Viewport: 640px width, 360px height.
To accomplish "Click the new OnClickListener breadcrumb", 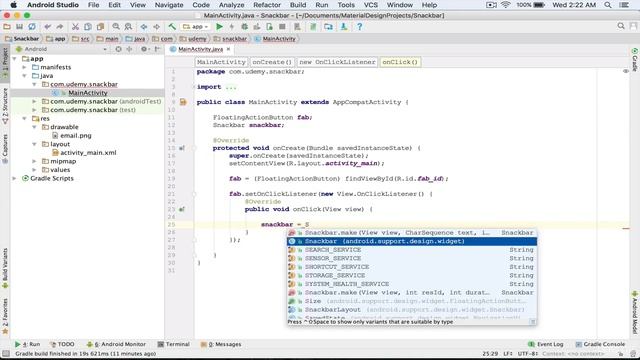I will tap(337, 62).
